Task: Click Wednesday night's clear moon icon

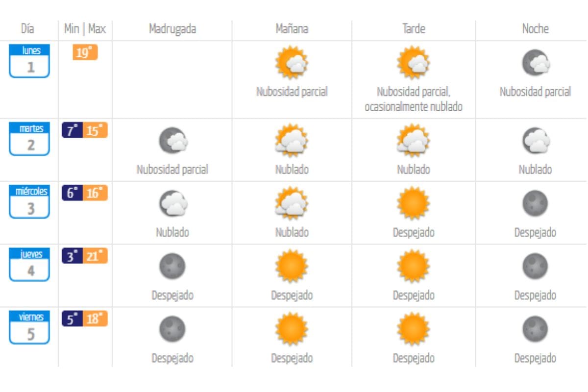Action: [x=535, y=203]
